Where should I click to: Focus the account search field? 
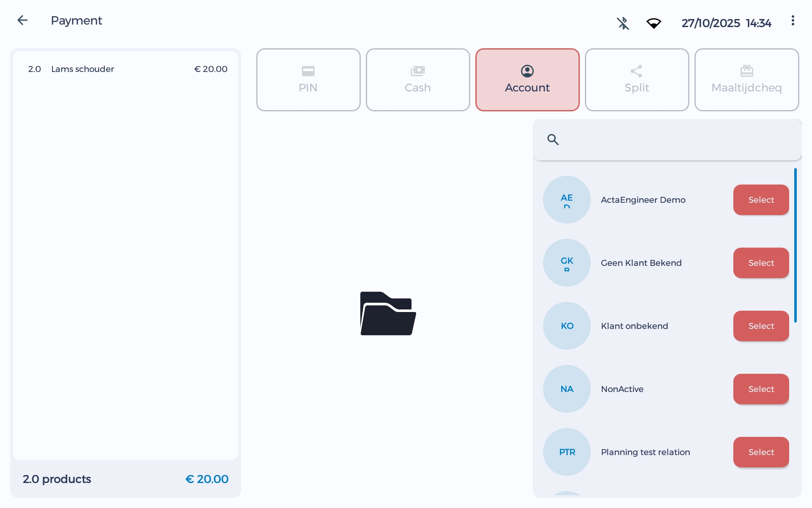coord(677,140)
